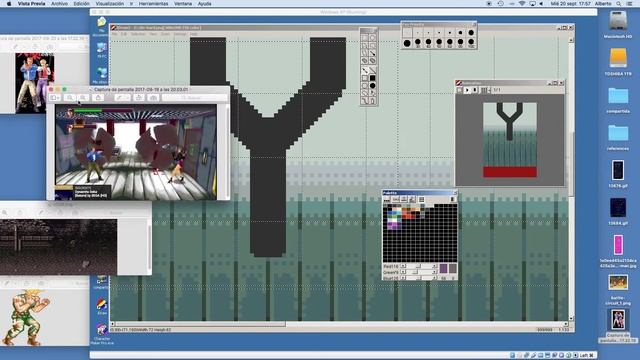This screenshot has width=640, height=360.
Task: Choose the filled ellipse shape tool
Action: coord(373,86)
